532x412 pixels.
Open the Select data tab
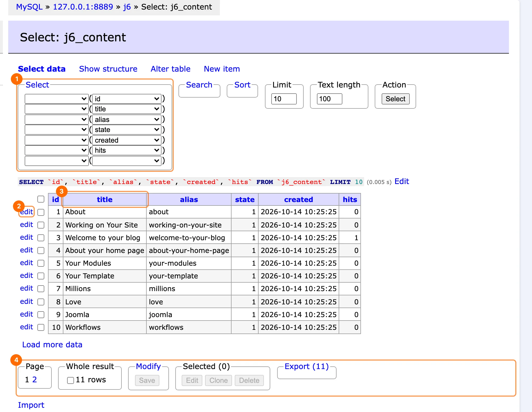42,69
